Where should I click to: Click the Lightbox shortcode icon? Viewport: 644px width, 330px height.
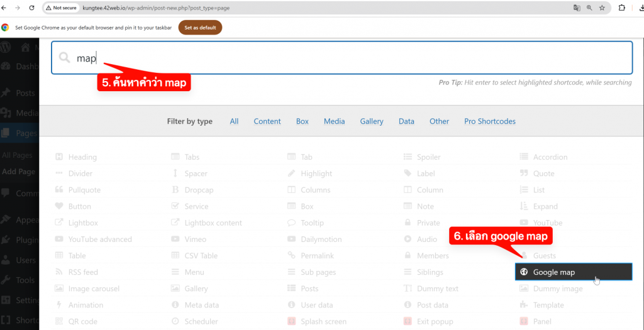(x=59, y=223)
